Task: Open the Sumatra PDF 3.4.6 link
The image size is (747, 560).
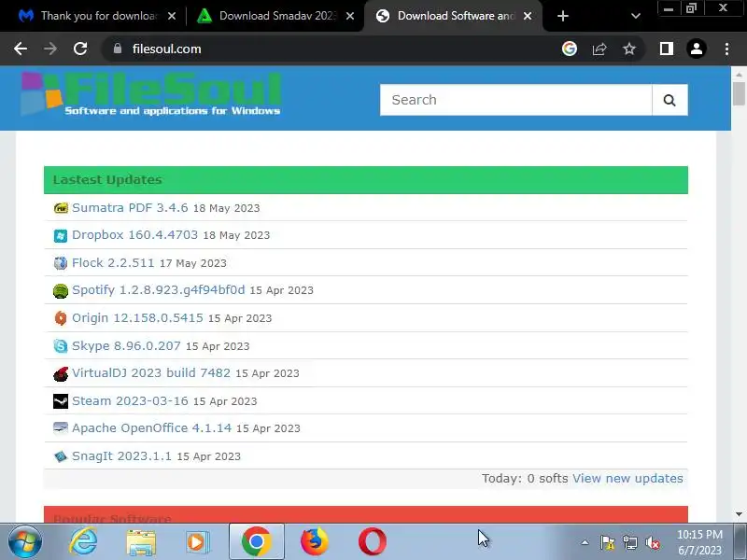Action: click(130, 208)
